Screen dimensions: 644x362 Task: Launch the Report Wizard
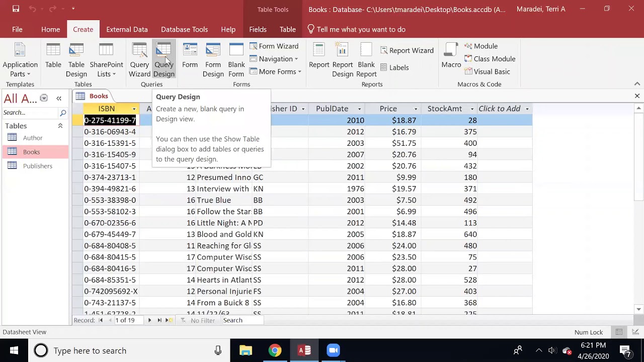click(407, 50)
